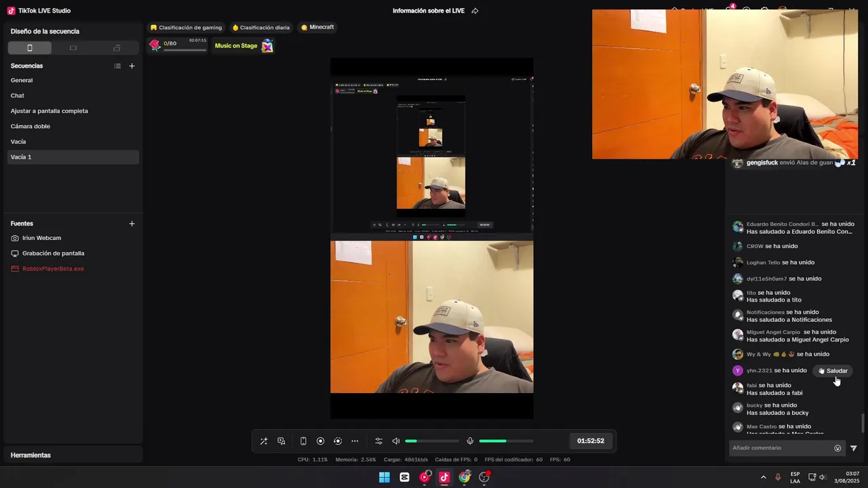The width and height of the screenshot is (868, 488).
Task: Select landscape layout in Diseño de la secuencia
Action: click(73, 48)
